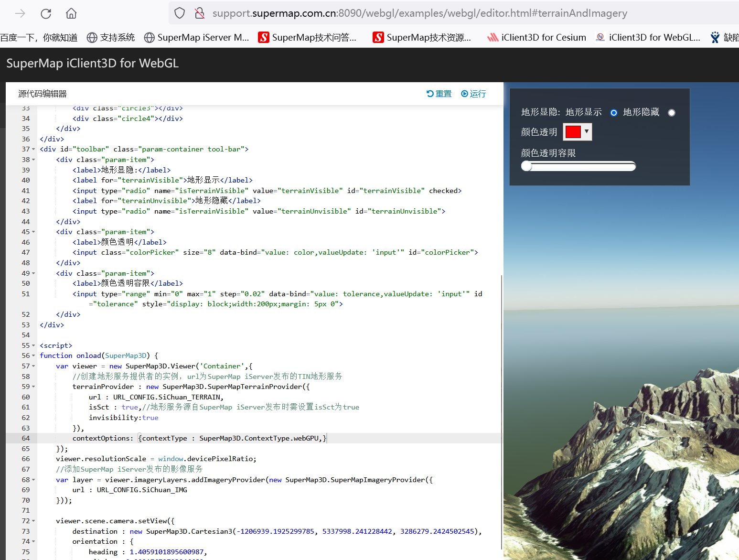Click the 运行 run button
Viewport: 739px width, 560px height.
click(x=473, y=94)
